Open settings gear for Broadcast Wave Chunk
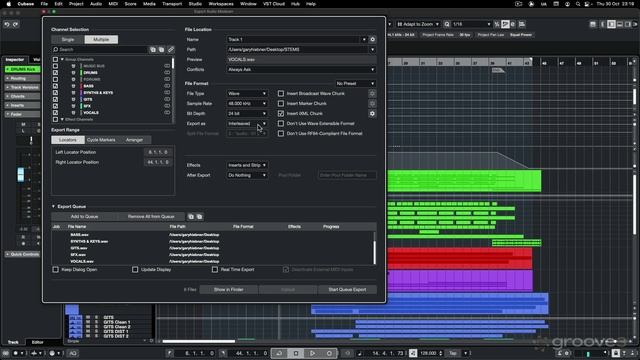The image size is (640, 360). [x=372, y=93]
